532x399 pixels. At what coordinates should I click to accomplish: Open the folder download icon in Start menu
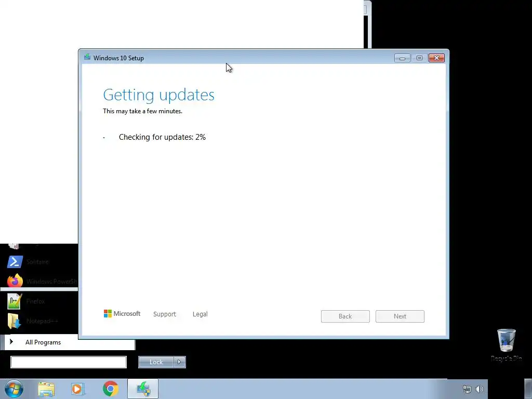click(x=14, y=321)
